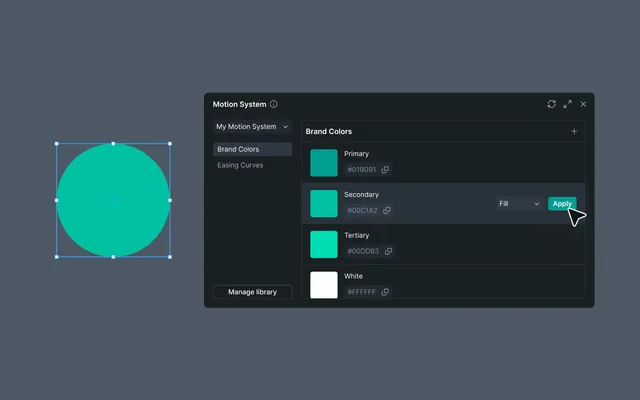Select the Primary color swatch
The width and height of the screenshot is (640, 400).
coord(324,163)
